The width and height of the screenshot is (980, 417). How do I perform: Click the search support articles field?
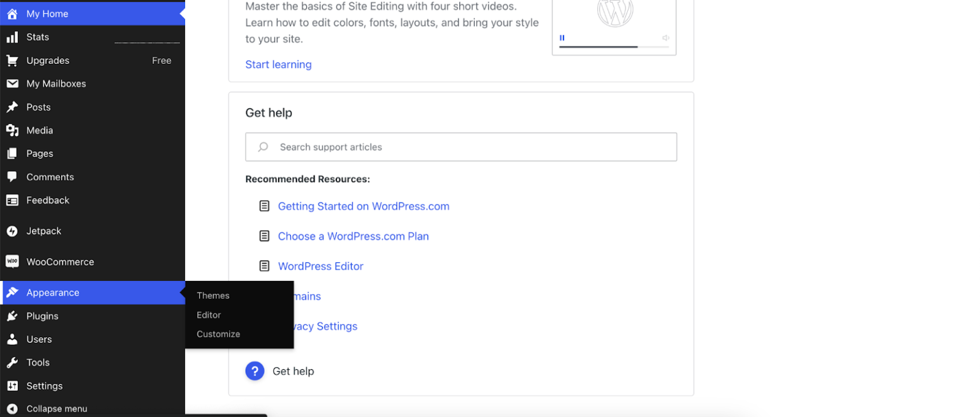point(461,147)
